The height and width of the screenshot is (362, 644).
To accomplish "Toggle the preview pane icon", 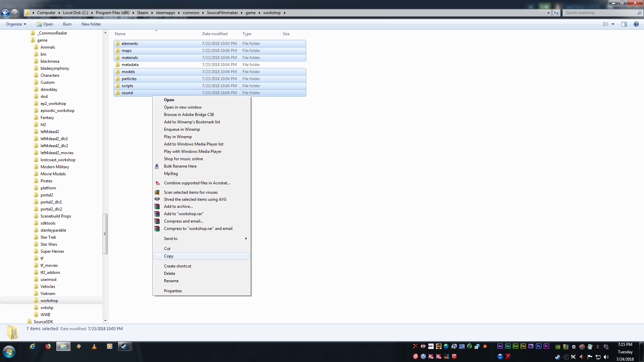I will coord(624,24).
